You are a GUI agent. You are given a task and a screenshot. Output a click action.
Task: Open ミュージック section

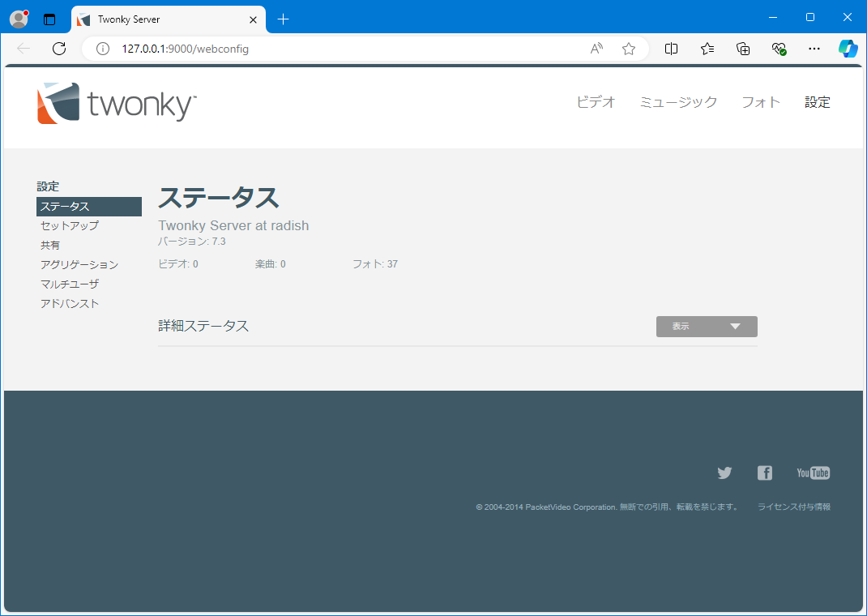pyautogui.click(x=678, y=102)
